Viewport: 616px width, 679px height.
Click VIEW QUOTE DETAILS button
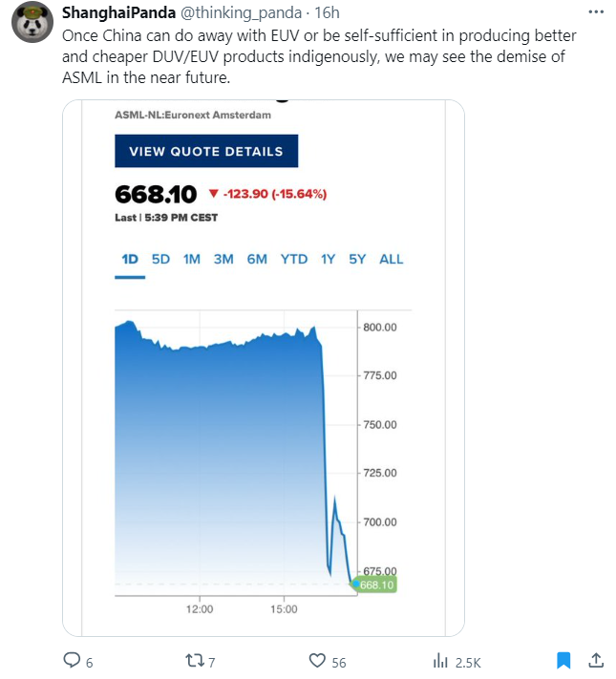pyautogui.click(x=206, y=151)
